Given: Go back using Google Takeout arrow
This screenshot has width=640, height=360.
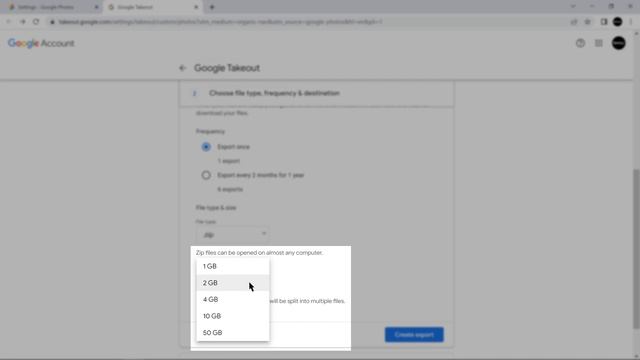Looking at the screenshot, I should (x=182, y=68).
